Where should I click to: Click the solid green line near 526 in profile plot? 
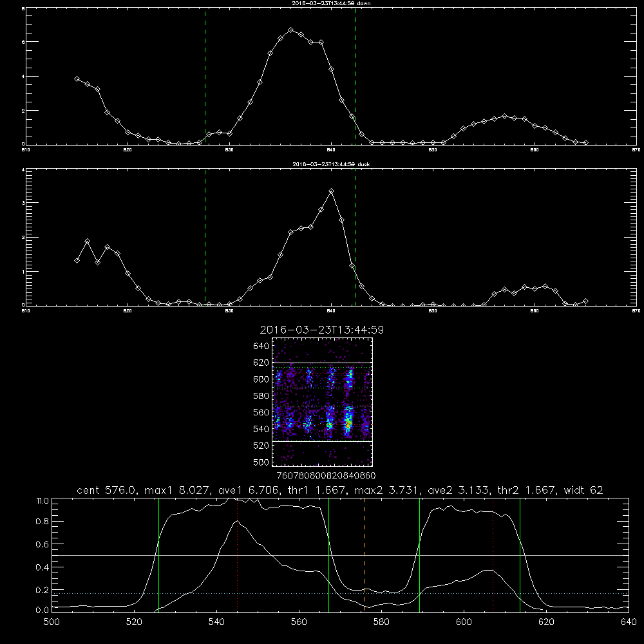[x=158, y=555]
